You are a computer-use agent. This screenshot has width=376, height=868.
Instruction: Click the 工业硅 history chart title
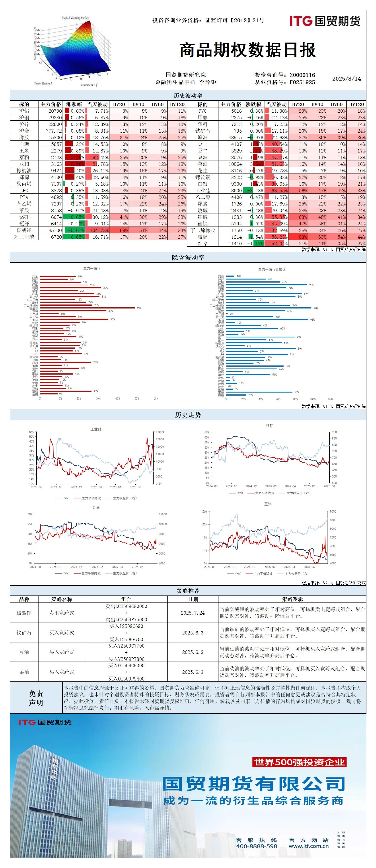(96, 429)
